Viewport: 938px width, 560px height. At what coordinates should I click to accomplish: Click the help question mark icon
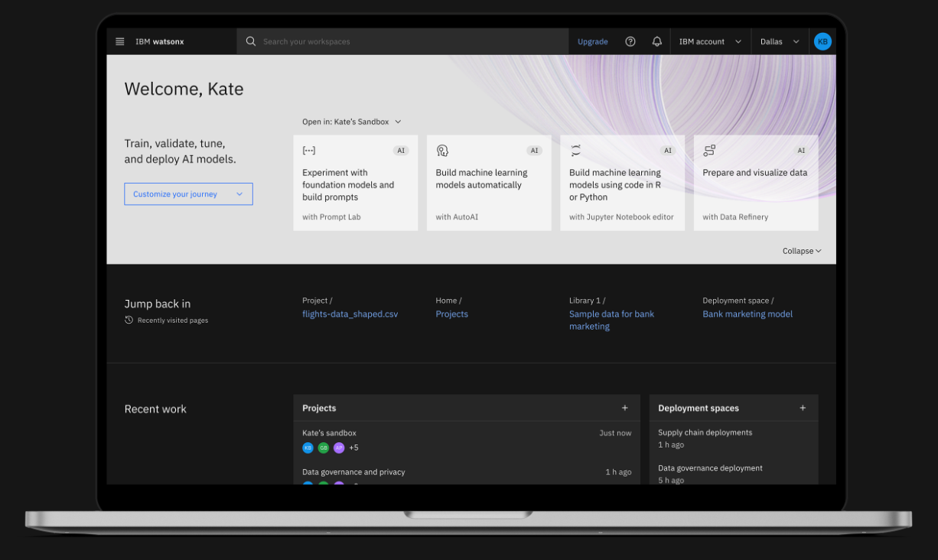tap(630, 42)
